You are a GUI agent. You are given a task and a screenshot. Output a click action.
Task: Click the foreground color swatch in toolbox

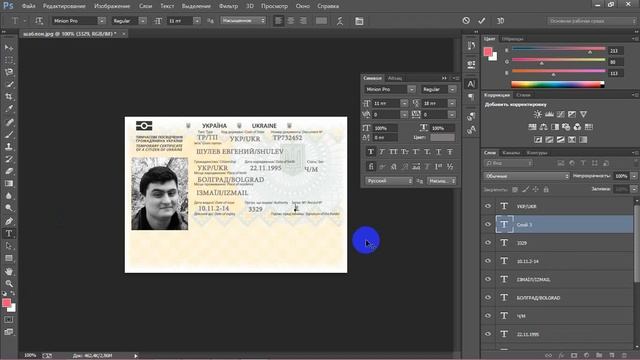(6, 303)
